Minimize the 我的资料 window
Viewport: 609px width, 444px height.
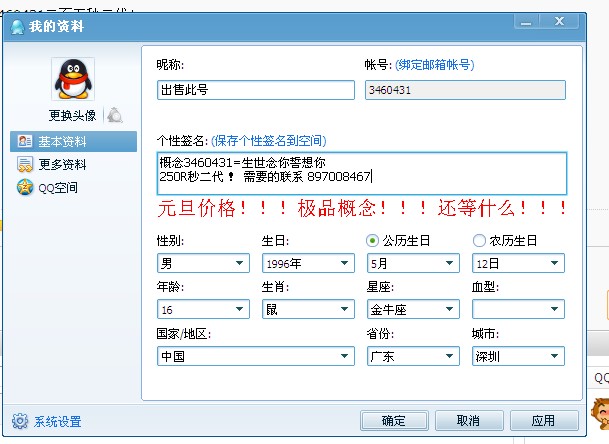click(526, 22)
